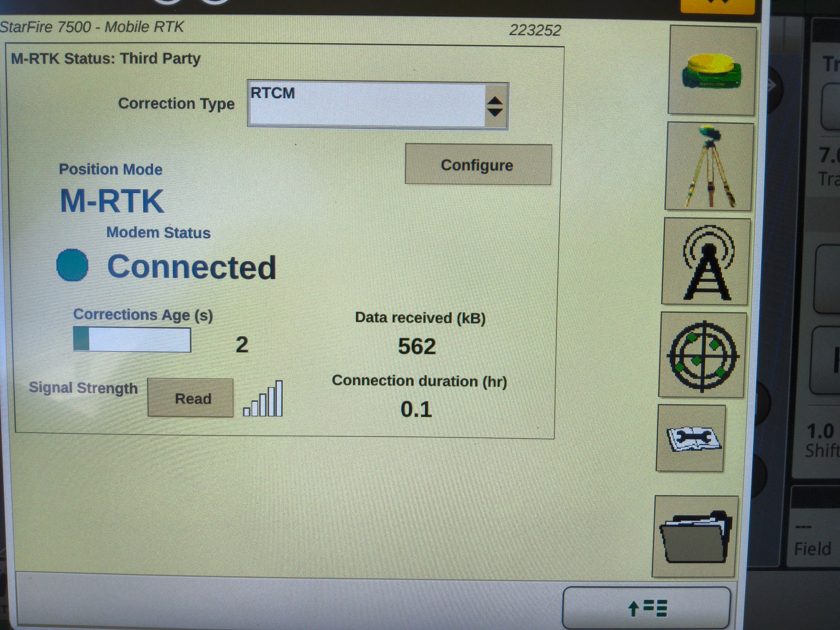Click the Modem Status label
This screenshot has height=630, width=840.
158,233
